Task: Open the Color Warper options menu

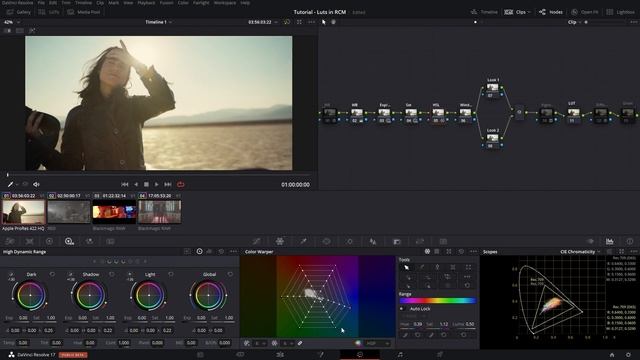Action: [x=473, y=252]
